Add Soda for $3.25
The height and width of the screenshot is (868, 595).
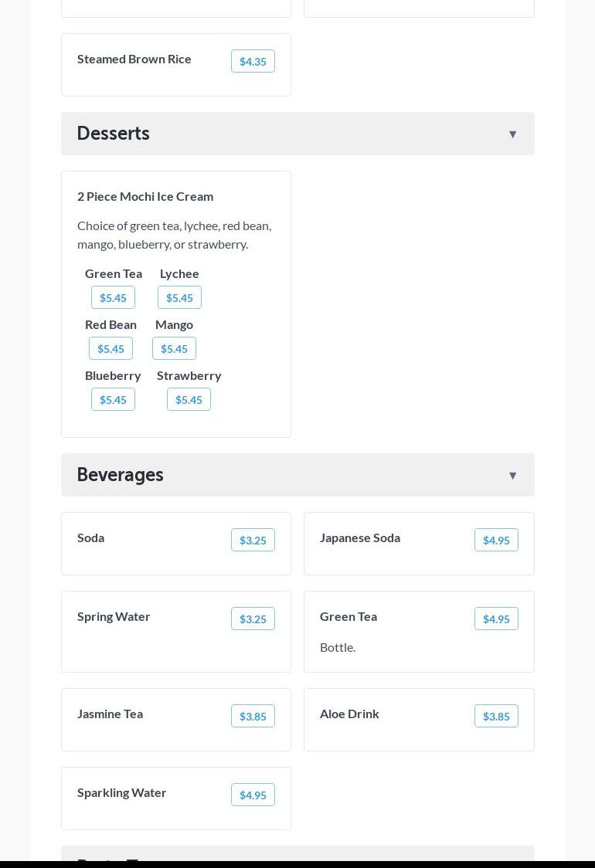(253, 541)
